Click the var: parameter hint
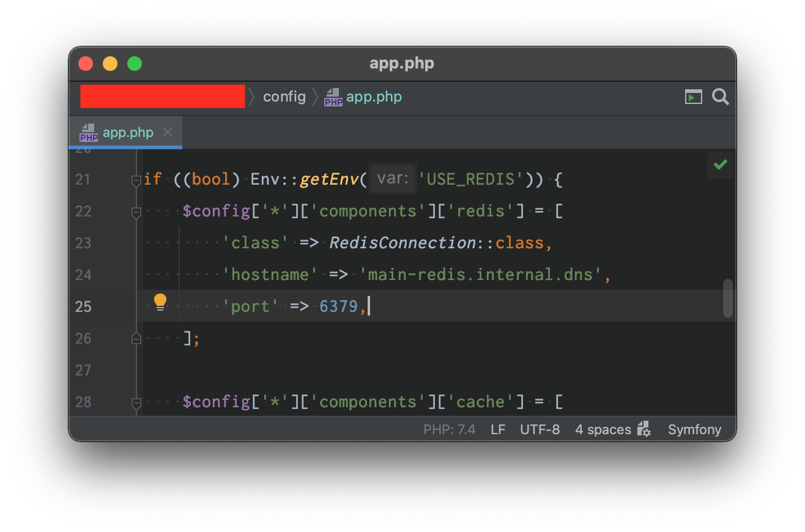This screenshot has height=532, width=805. (393, 179)
